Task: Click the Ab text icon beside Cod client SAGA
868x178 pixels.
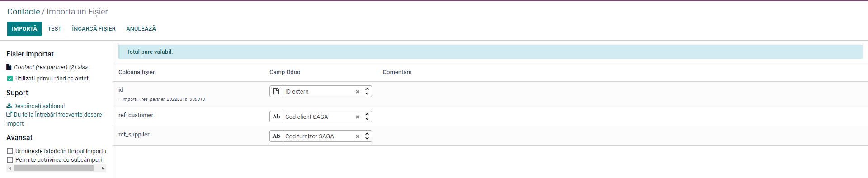Action: point(276,117)
